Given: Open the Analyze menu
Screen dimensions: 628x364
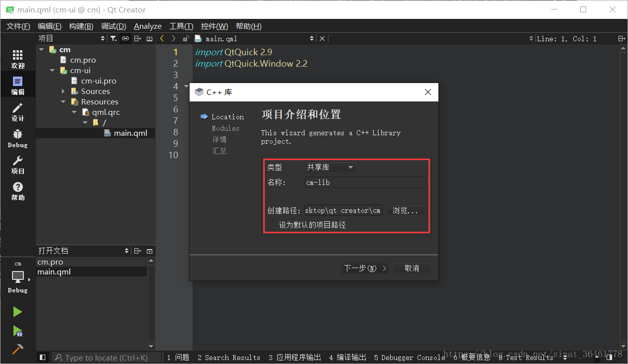Looking at the screenshot, I should pos(148,26).
